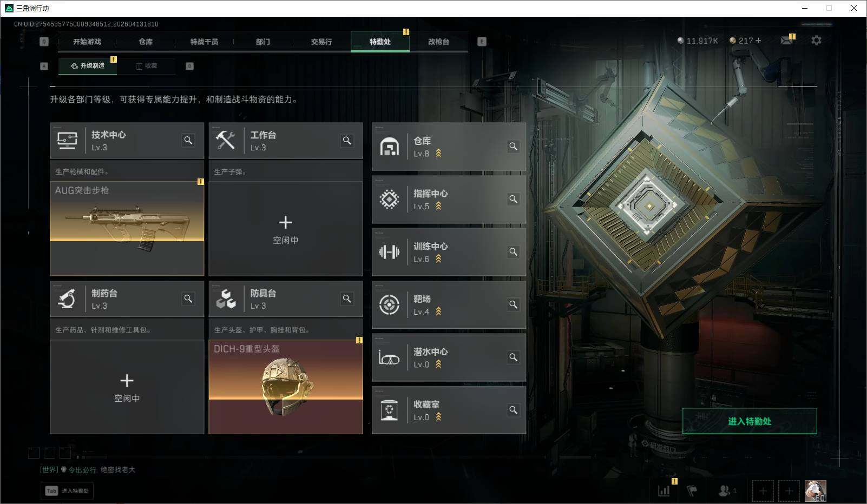
Task: Click the 进入特勤处 green button
Action: [x=750, y=421]
